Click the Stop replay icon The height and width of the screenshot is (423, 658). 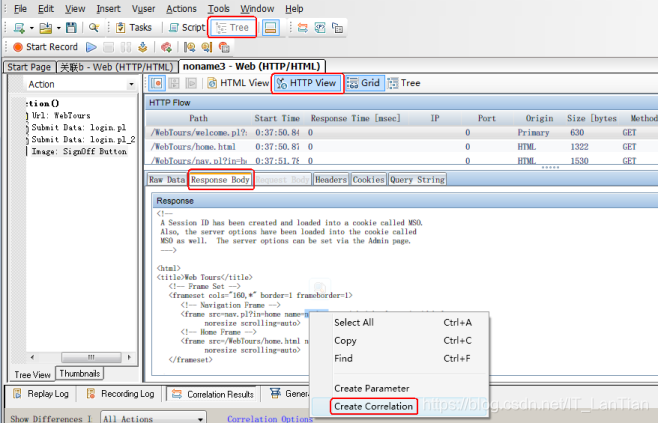pos(109,47)
